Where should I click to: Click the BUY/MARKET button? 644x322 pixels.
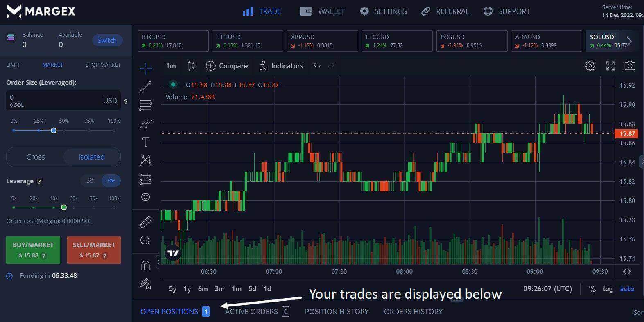[33, 250]
